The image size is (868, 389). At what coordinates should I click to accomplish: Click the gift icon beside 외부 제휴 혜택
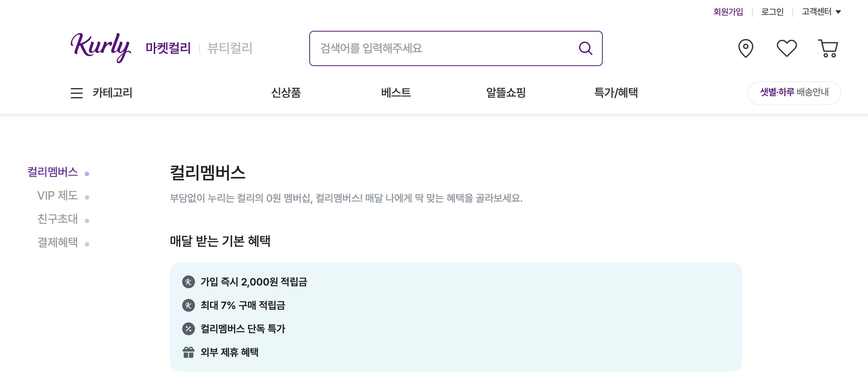(x=188, y=352)
